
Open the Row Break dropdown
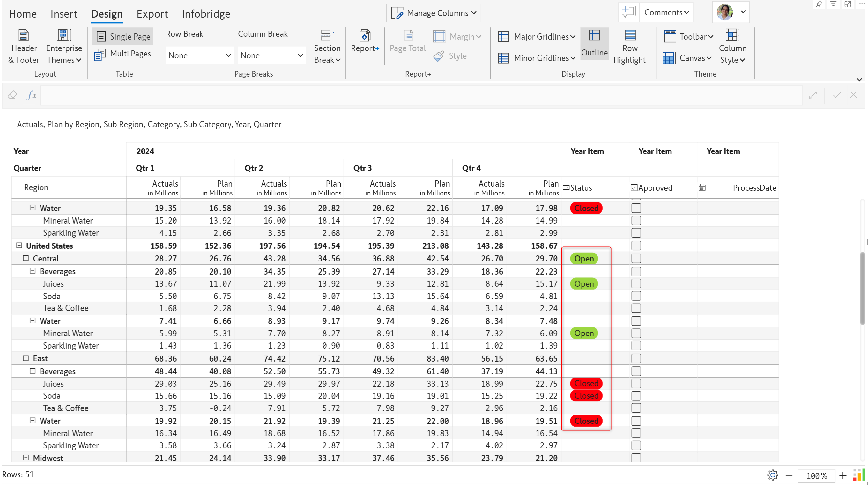(x=199, y=55)
